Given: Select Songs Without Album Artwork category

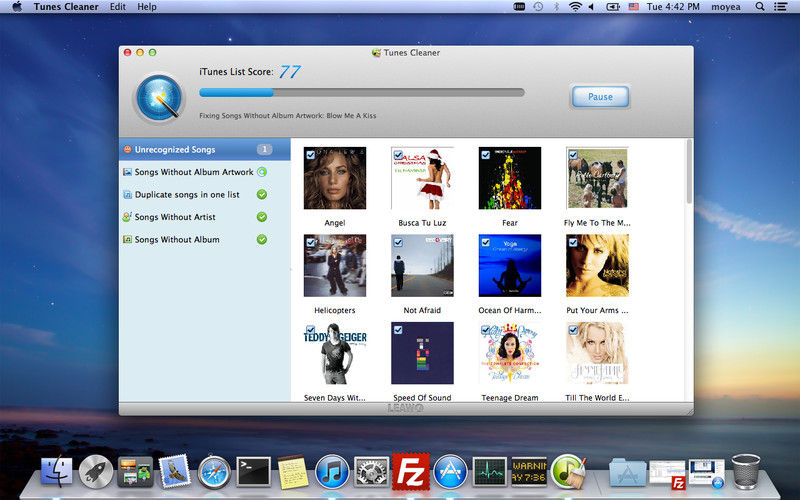Looking at the screenshot, I should (205, 172).
